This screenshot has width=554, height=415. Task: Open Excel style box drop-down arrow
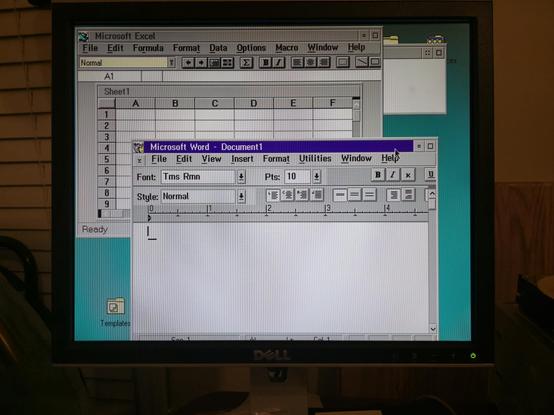click(x=171, y=63)
